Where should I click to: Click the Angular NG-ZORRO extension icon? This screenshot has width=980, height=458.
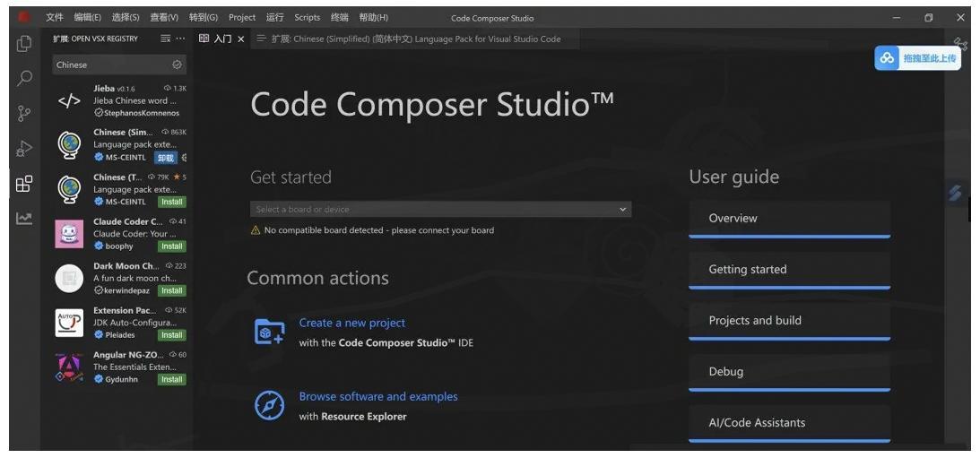click(69, 367)
